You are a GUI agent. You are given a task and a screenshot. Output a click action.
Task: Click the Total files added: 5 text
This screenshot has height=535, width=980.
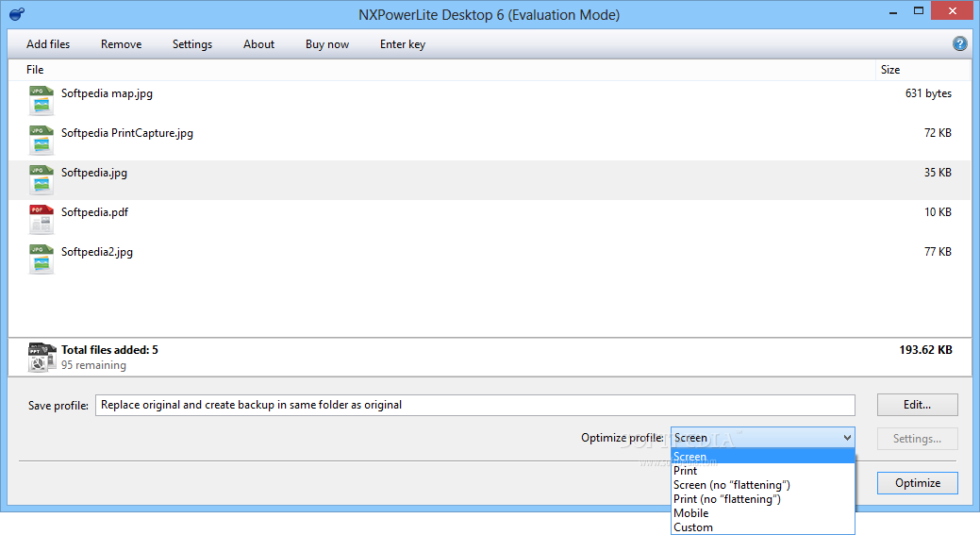[109, 350]
